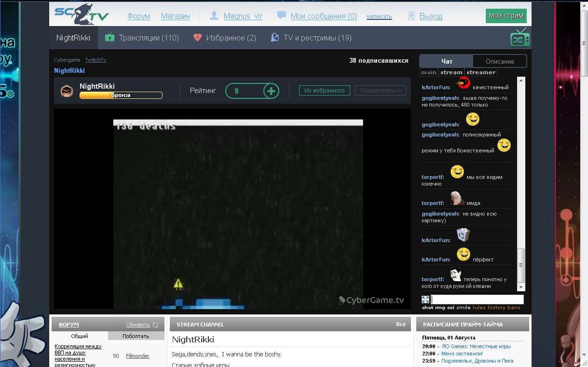
Task: Open schedule entry Подземелья, Драконы и Пека
Action: [x=477, y=361]
